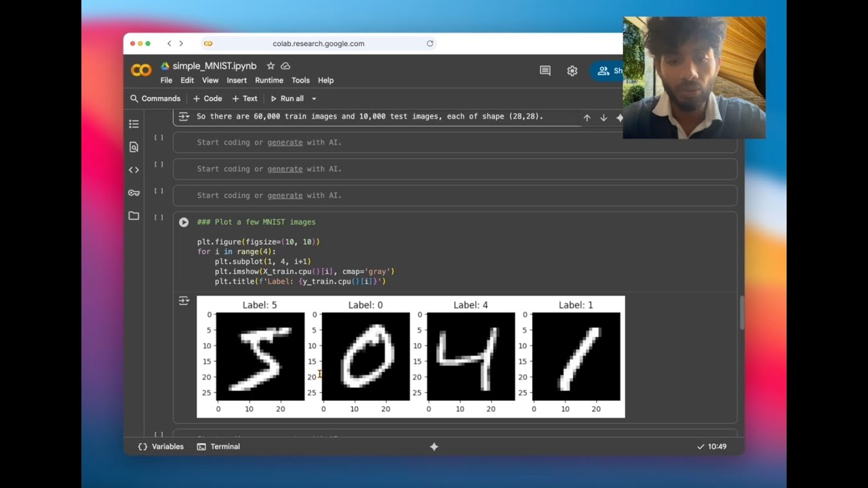Image resolution: width=868 pixels, height=488 pixels.
Task: Open the Insert menu
Action: pos(237,80)
